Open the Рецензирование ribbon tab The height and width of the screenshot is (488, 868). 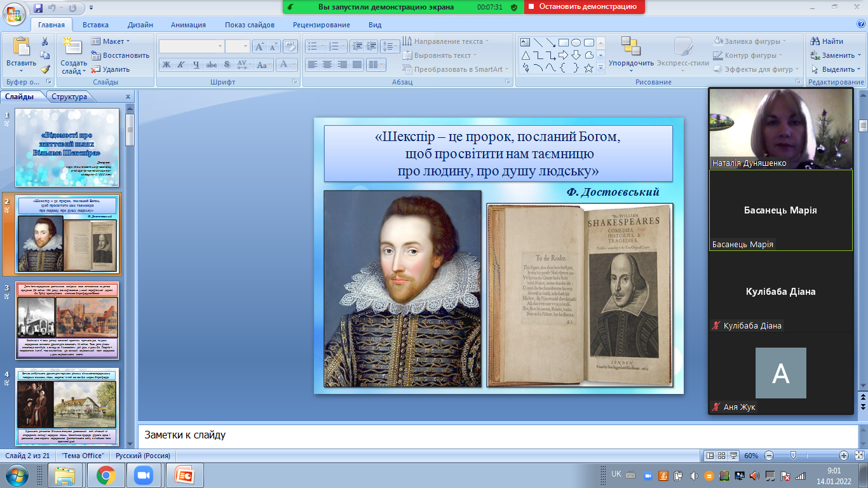coord(322,25)
